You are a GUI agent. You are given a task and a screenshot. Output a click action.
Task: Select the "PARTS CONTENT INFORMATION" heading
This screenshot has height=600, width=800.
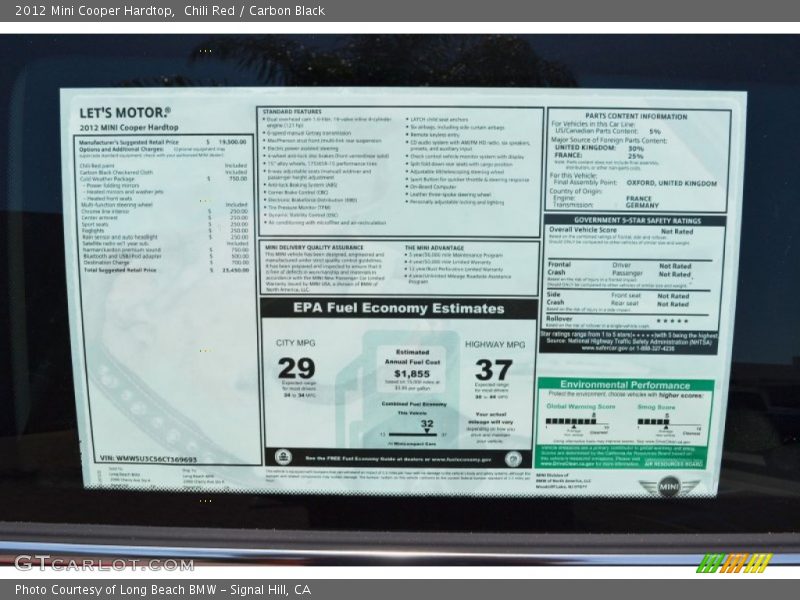(636, 116)
